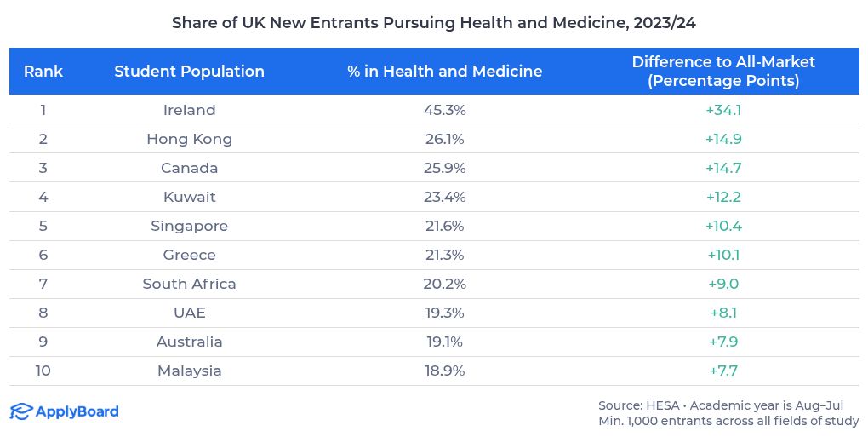Click the Difference to All-Market column header
The height and width of the screenshot is (437, 868).
[723, 72]
